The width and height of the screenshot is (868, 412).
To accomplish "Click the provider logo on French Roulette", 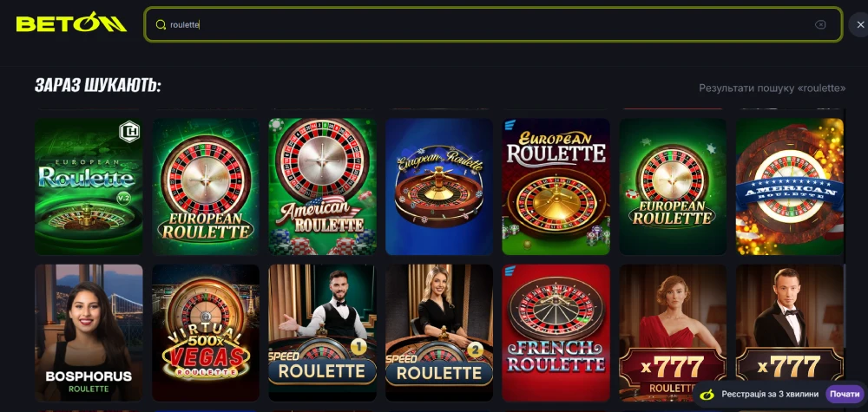I will [x=510, y=271].
